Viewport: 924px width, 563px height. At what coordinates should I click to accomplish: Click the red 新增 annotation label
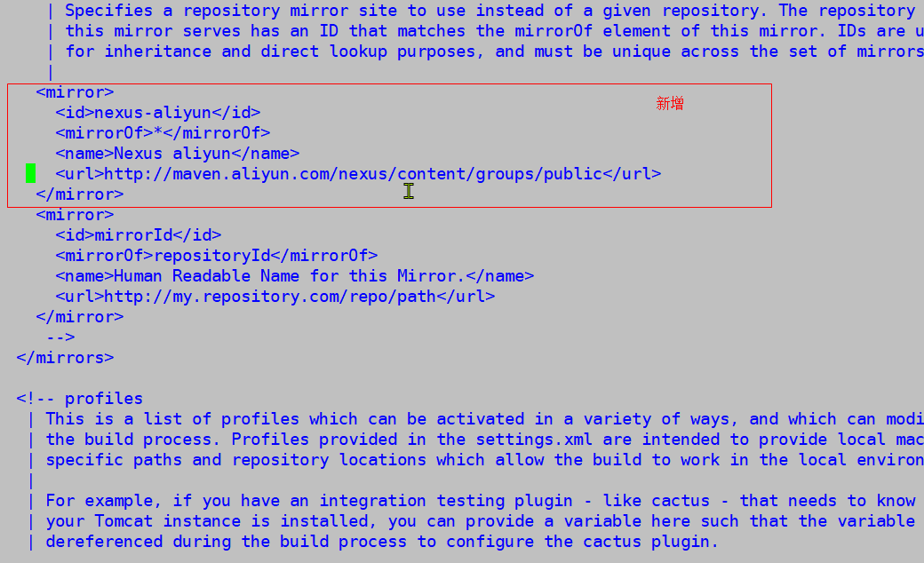click(x=669, y=104)
